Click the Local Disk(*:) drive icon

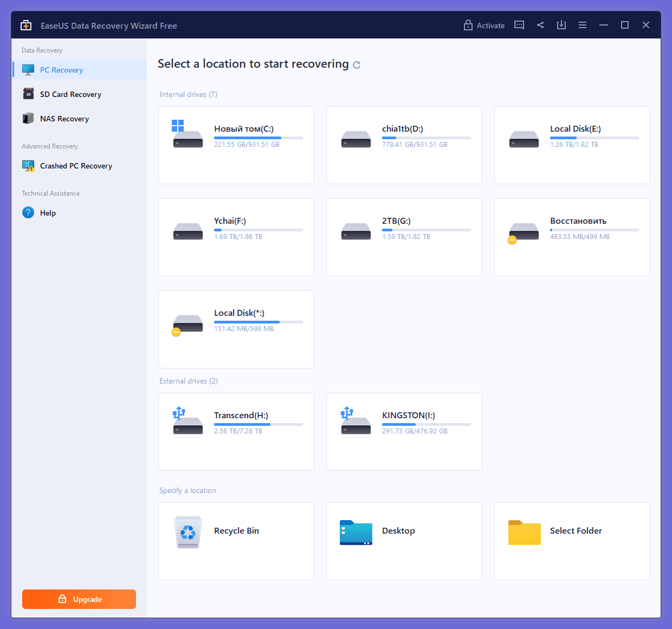point(188,325)
